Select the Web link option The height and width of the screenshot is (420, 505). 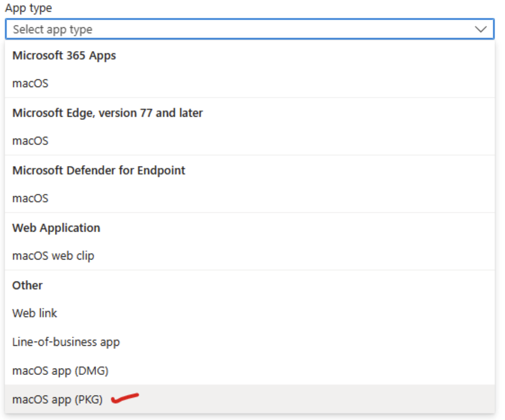[250, 313]
